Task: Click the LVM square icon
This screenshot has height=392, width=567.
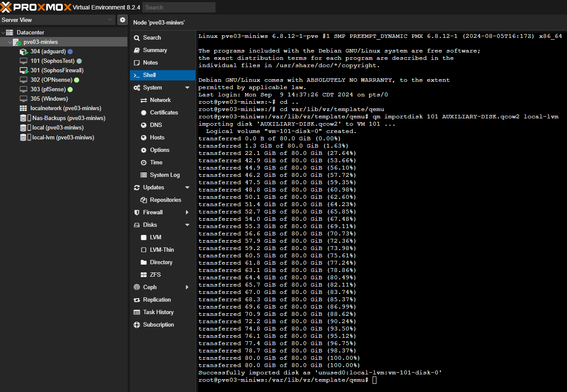Action: [144, 238]
